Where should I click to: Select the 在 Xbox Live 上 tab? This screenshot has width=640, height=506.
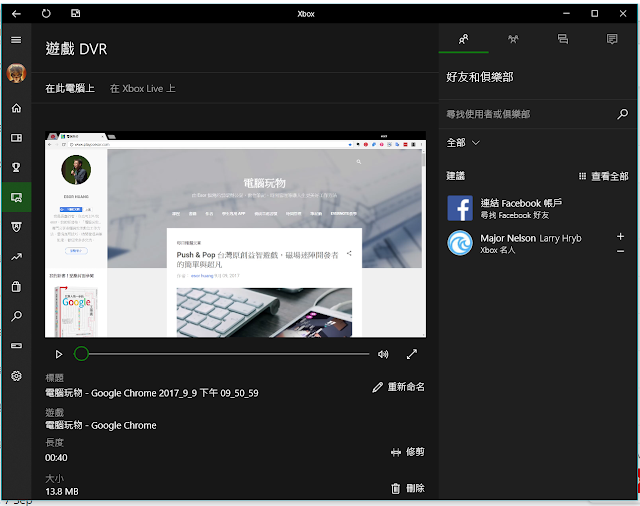[x=142, y=88]
